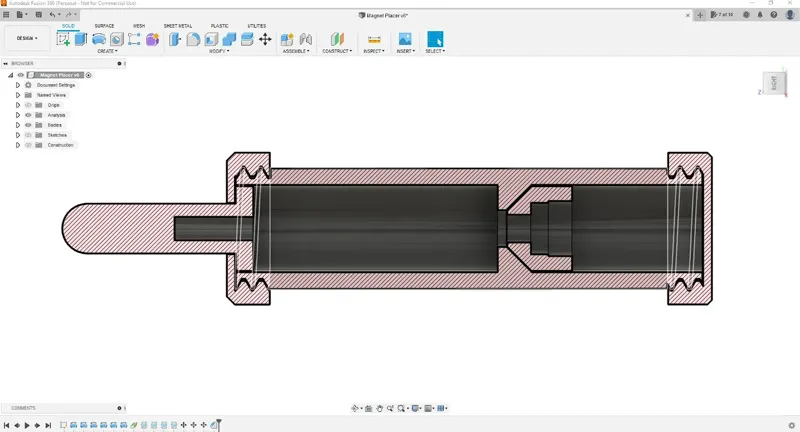Viewport: 800px width, 432px height.
Task: Select the Create Sketch tool
Action: (x=63, y=39)
